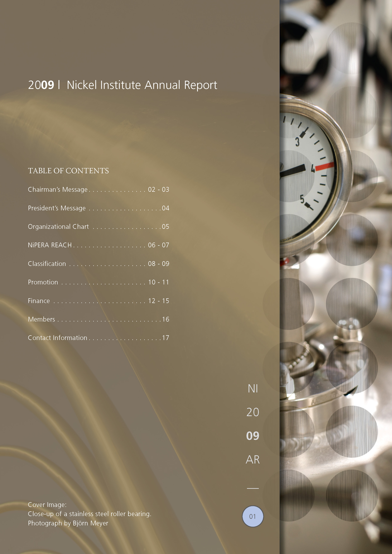Viewport: 392px width, 554px height.
Task: Open the Chairman's Message contents entry
Action: 58,190
